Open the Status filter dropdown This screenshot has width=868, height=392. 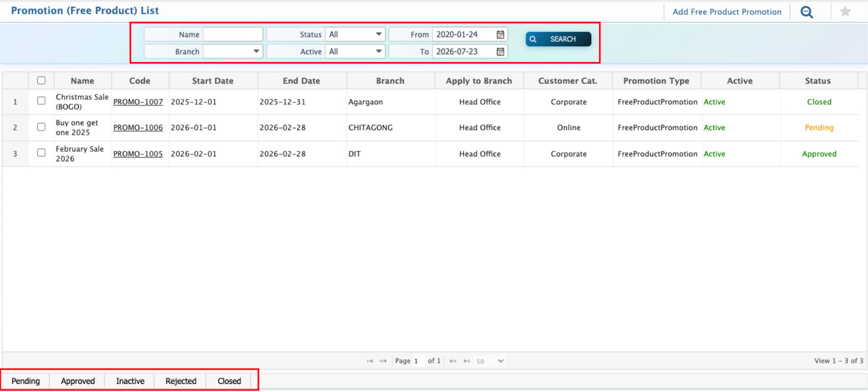coord(355,35)
